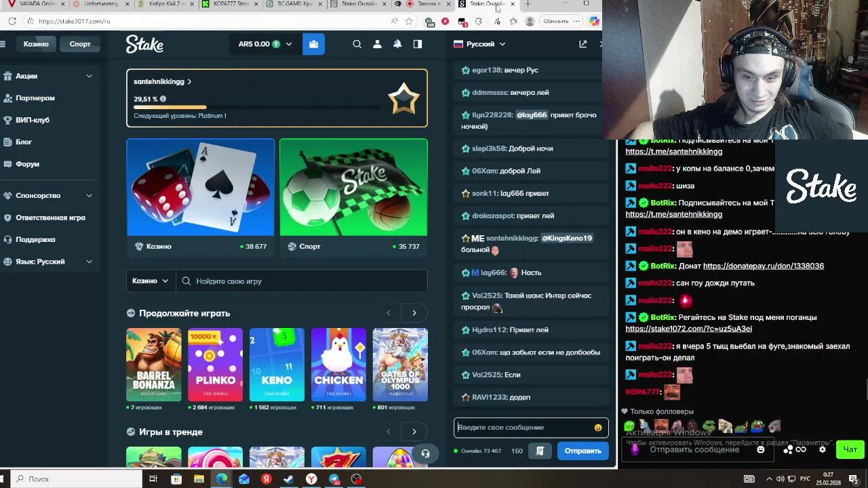
Task: Send the chat message with Отправить
Action: click(x=583, y=451)
